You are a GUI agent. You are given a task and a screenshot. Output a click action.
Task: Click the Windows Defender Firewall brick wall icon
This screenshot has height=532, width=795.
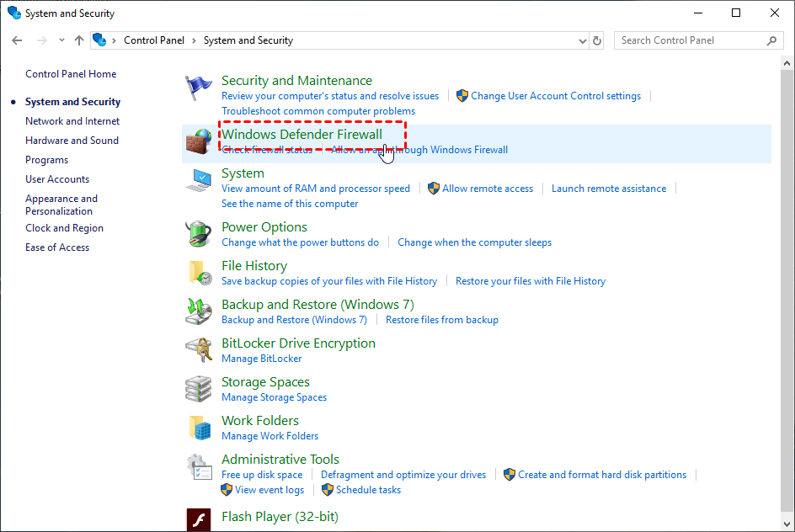[199, 141]
